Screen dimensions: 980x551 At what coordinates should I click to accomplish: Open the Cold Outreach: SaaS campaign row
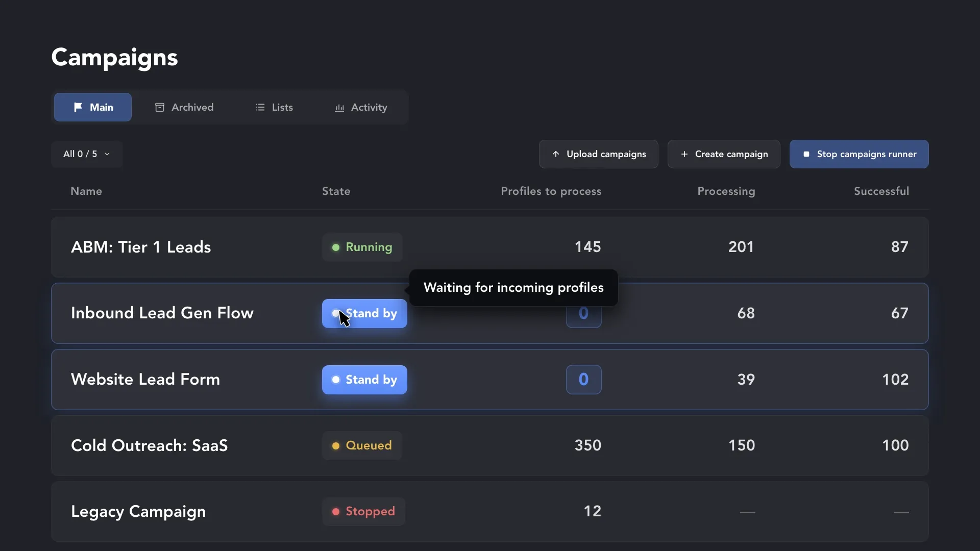click(490, 445)
